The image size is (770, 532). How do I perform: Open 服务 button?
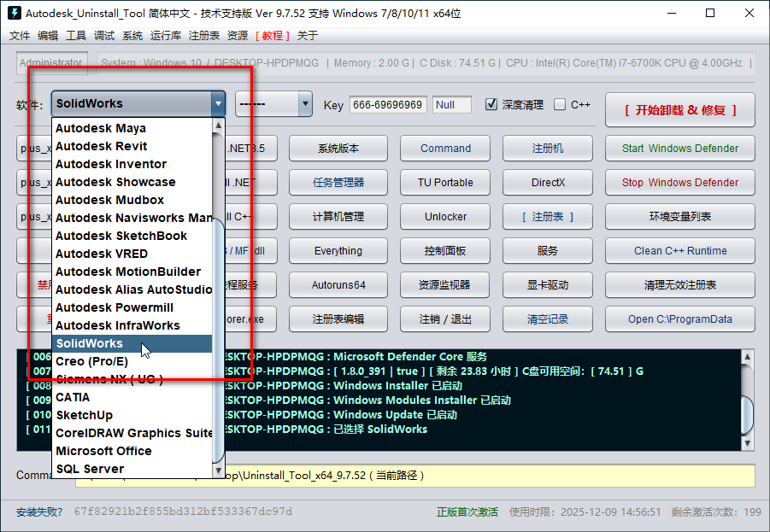click(x=548, y=251)
